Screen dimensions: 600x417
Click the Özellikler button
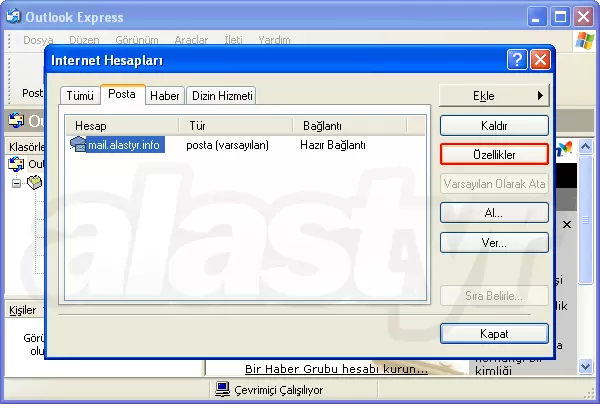coord(494,155)
